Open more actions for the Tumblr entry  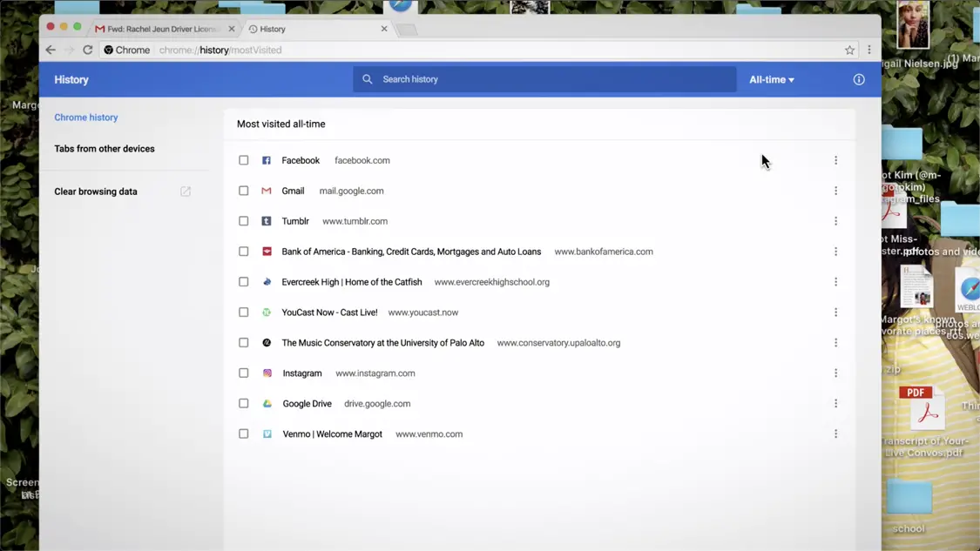point(835,221)
